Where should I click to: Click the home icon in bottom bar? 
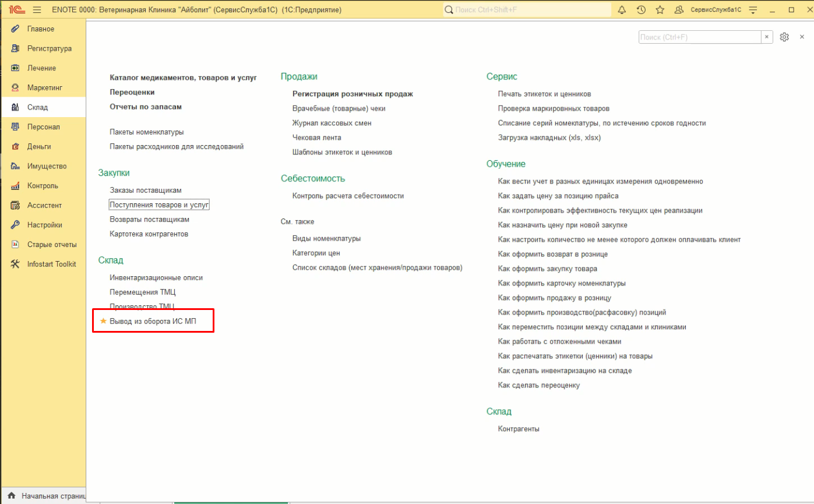point(11,496)
